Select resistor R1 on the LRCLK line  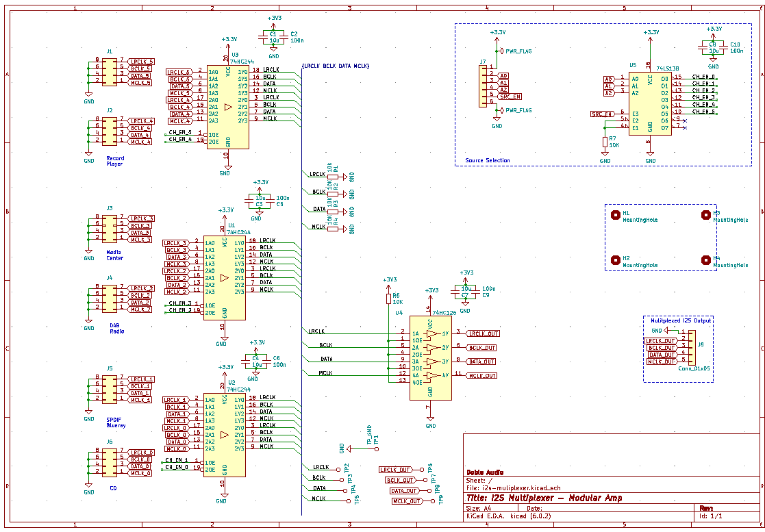pyautogui.click(x=334, y=177)
